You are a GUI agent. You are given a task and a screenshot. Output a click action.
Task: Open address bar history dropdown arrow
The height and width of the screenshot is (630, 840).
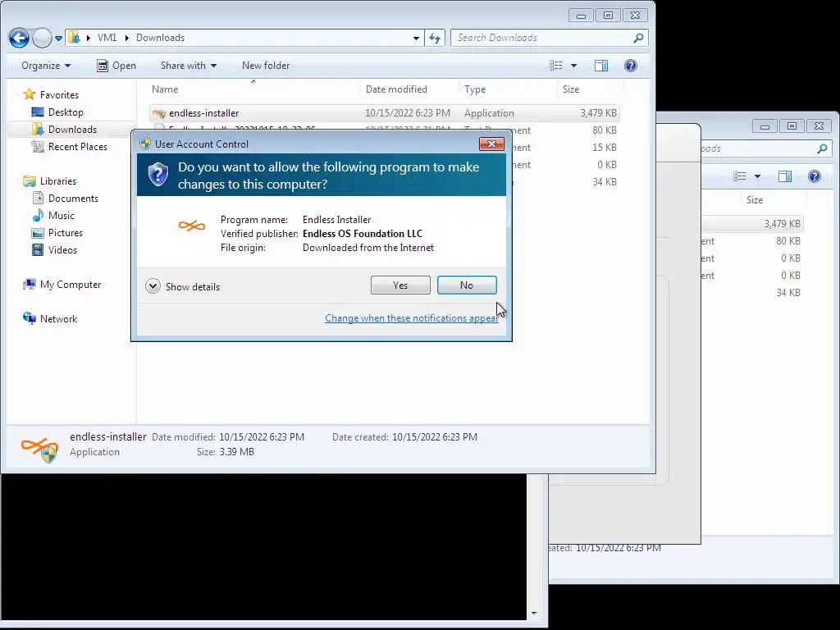[416, 38]
